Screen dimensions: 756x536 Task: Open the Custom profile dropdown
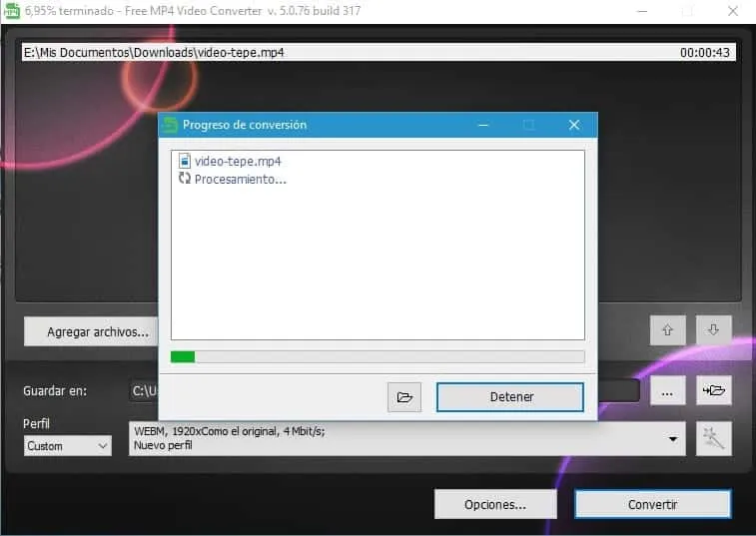[x=68, y=446]
